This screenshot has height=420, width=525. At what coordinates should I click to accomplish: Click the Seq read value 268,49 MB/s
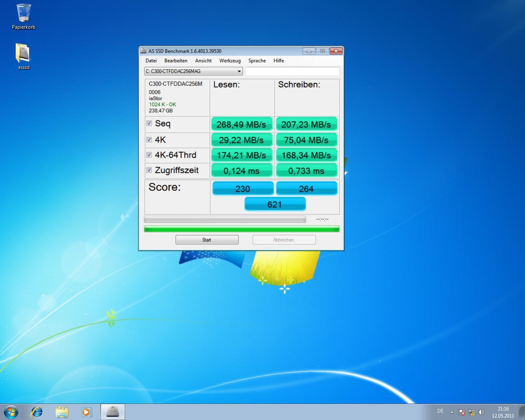241,124
